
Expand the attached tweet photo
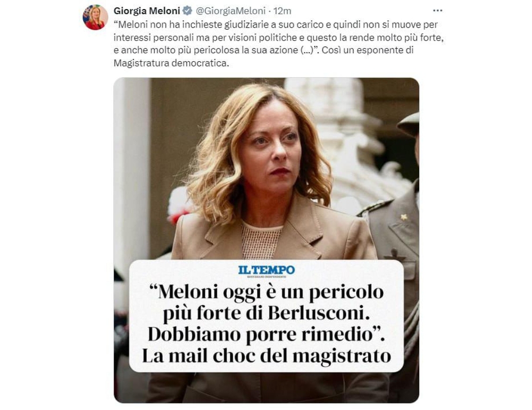point(267,240)
